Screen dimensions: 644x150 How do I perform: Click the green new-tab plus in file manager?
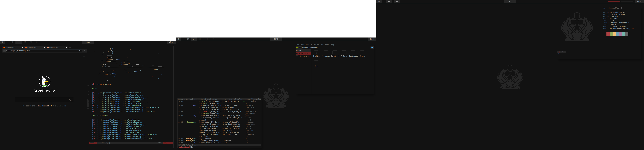point(297,48)
